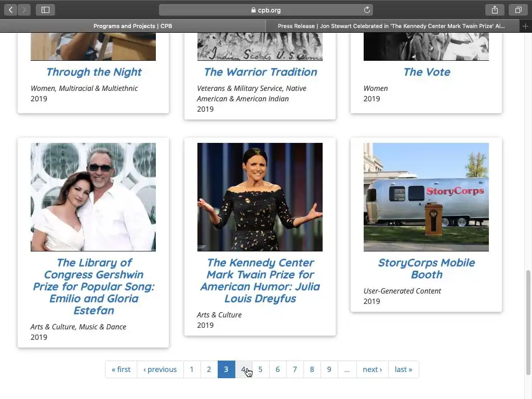The image size is (532, 399).
Task: Click the Through the Night image
Action: 94,47
